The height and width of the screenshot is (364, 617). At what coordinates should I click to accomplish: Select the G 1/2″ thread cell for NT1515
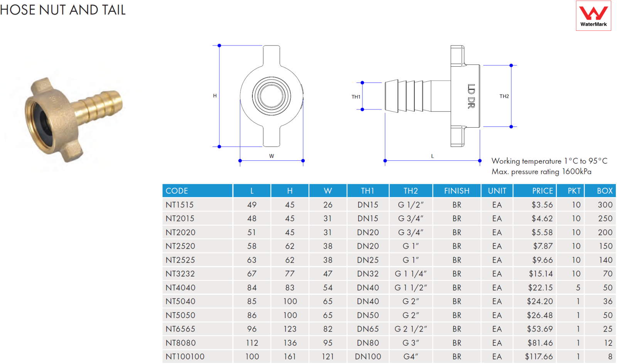click(411, 205)
